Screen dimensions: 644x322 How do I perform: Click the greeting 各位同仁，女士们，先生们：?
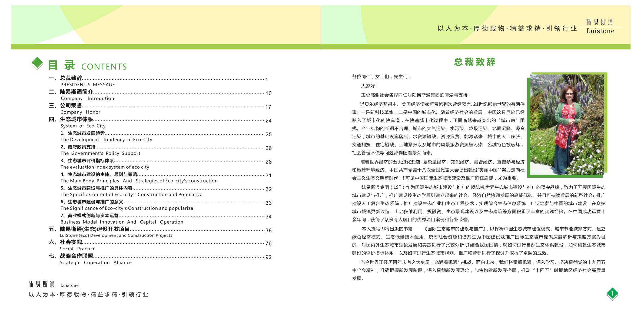[x=381, y=77]
